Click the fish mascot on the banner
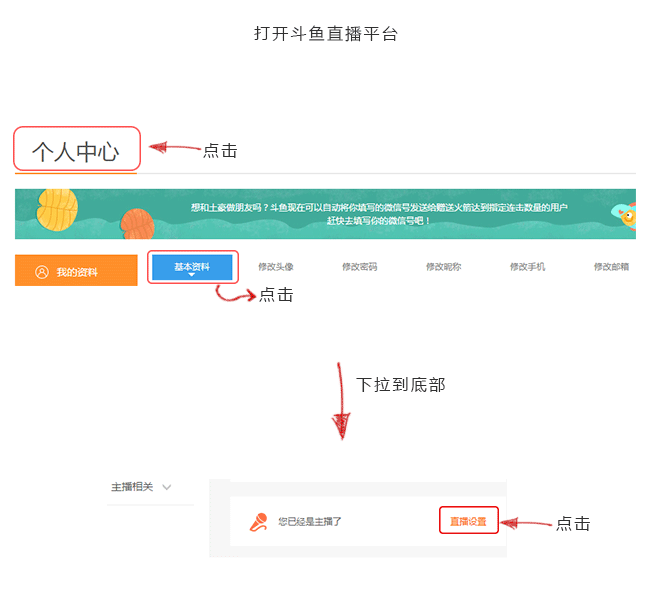Image resolution: width=652 pixels, height=592 pixels. [625, 215]
